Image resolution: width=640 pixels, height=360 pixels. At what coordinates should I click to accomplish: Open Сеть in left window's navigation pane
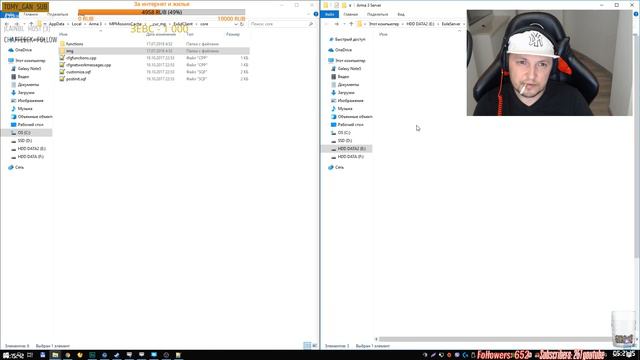point(19,167)
